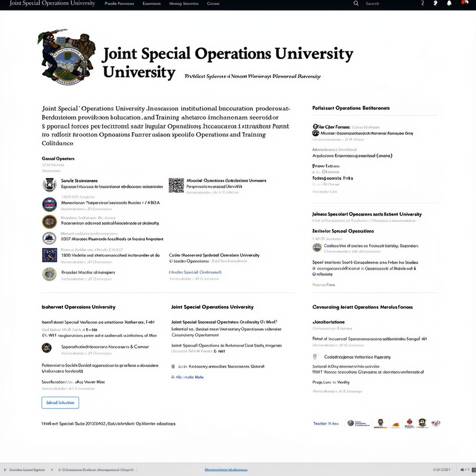Click the orange animal footer logo
476x476 pixels.
[396, 425]
